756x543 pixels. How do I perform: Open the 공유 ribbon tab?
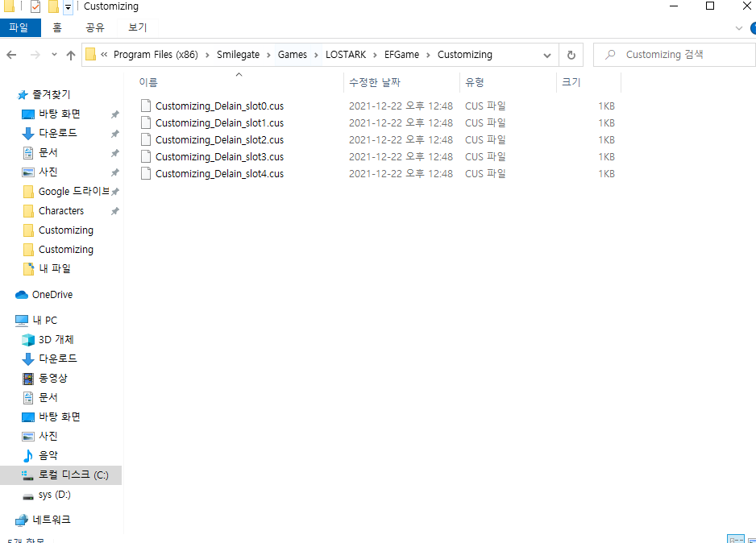pos(95,27)
